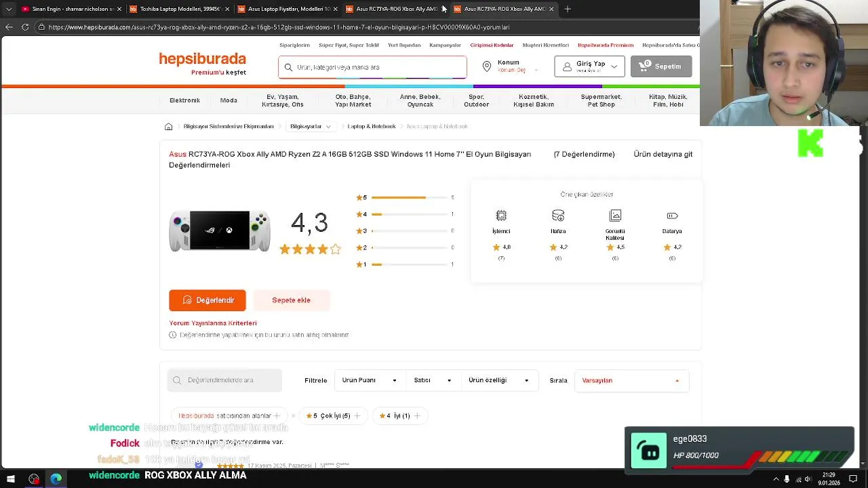The width and height of the screenshot is (868, 488).
Task: Click the browser back arrow
Action: point(9,27)
